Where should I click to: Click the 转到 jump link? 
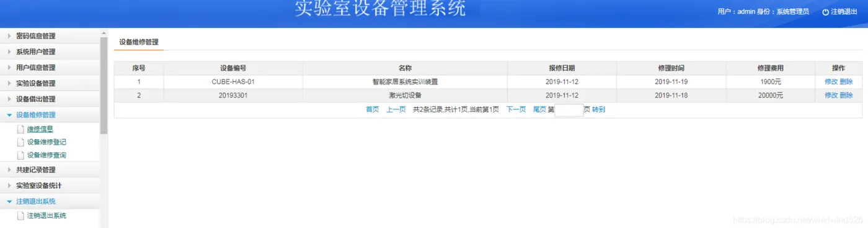point(598,109)
